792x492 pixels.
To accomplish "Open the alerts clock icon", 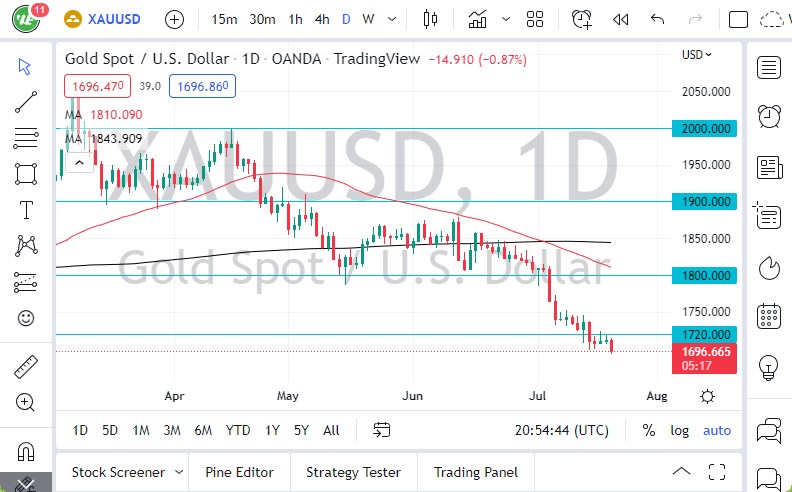I will (582, 19).
